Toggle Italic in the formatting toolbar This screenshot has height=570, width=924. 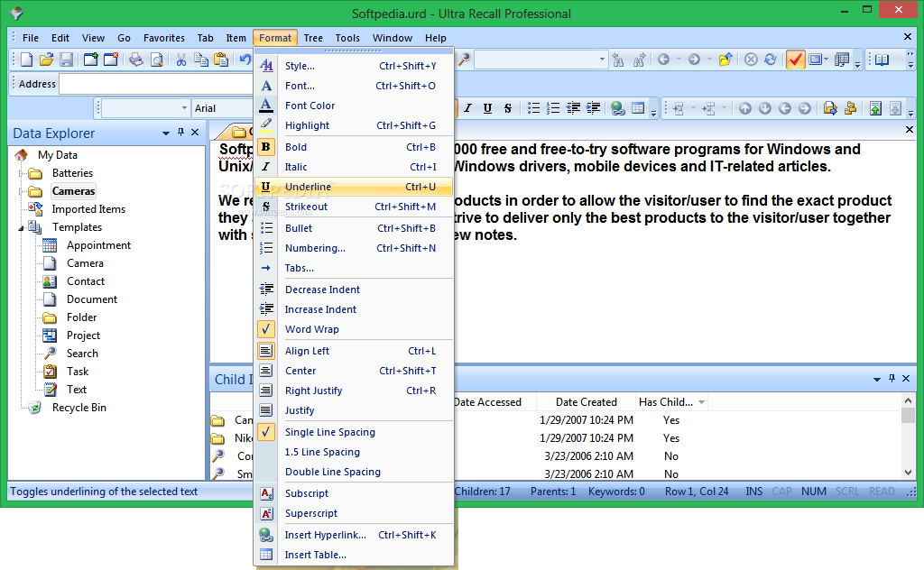(468, 108)
